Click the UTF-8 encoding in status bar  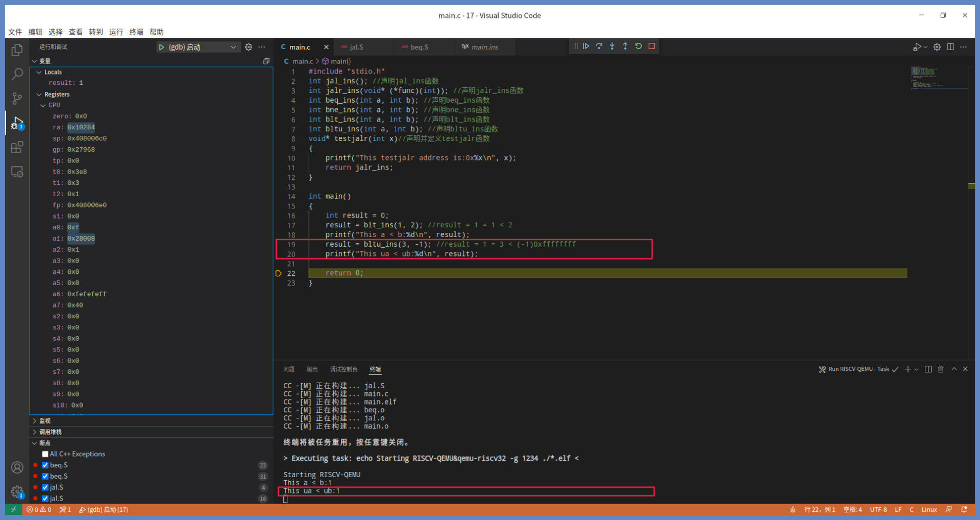[x=878, y=510]
